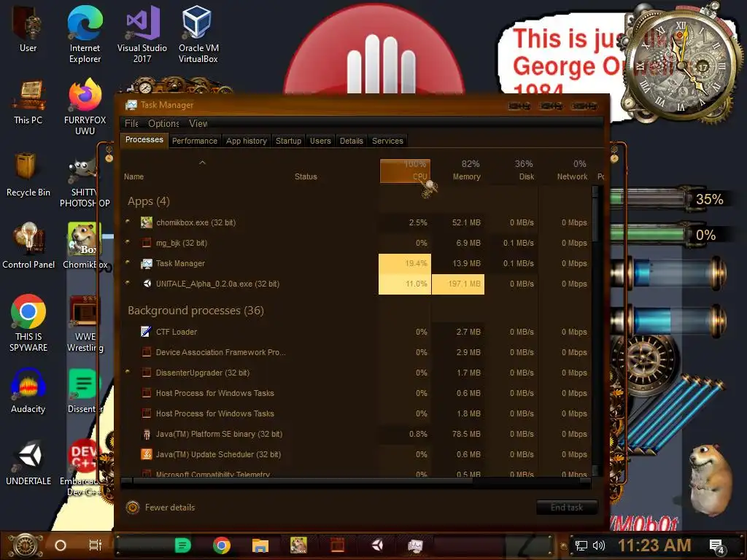Open Internet Explorer desktop shortcut
The image size is (747, 560).
pos(85,34)
